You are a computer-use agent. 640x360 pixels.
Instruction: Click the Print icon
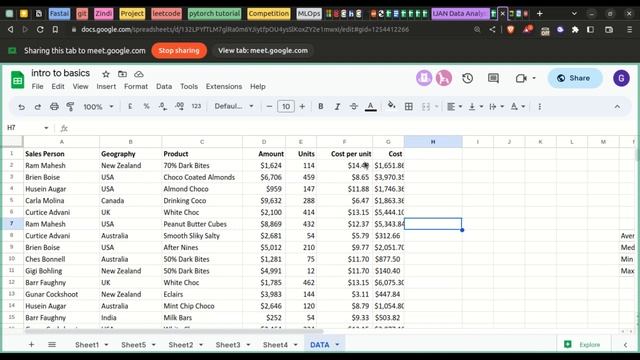pos(54,107)
